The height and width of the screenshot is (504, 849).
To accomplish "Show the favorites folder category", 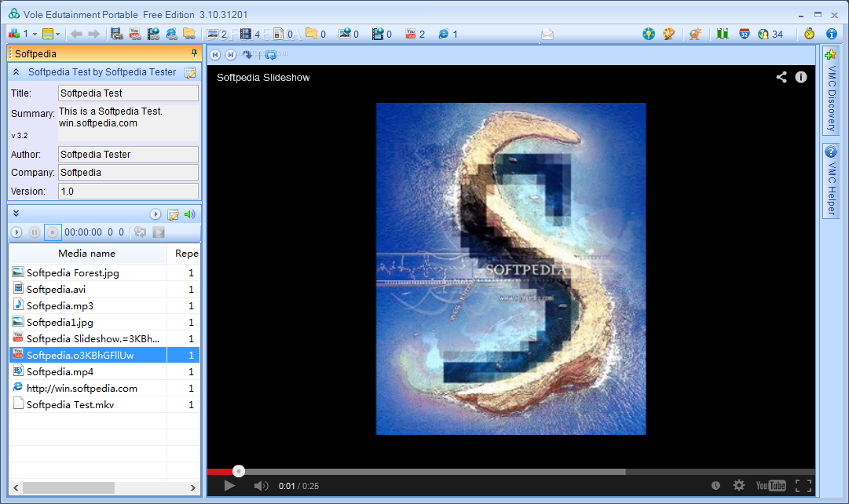I will 316,34.
